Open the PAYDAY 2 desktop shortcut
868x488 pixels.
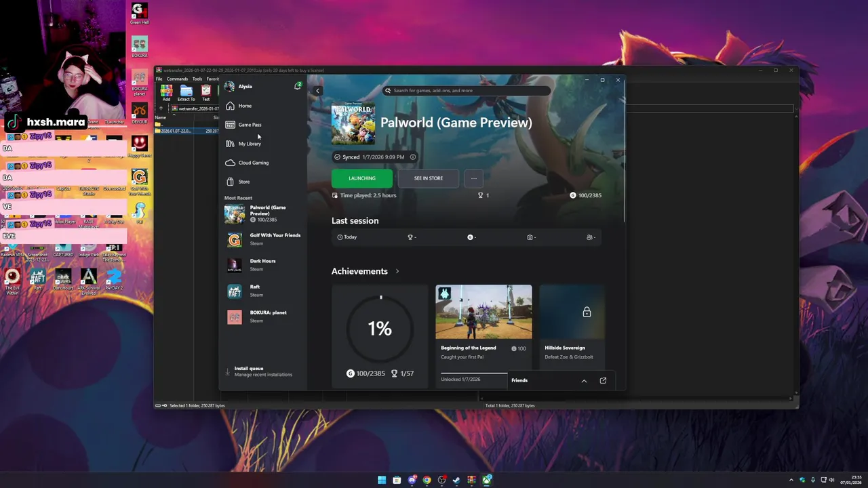coord(114,279)
